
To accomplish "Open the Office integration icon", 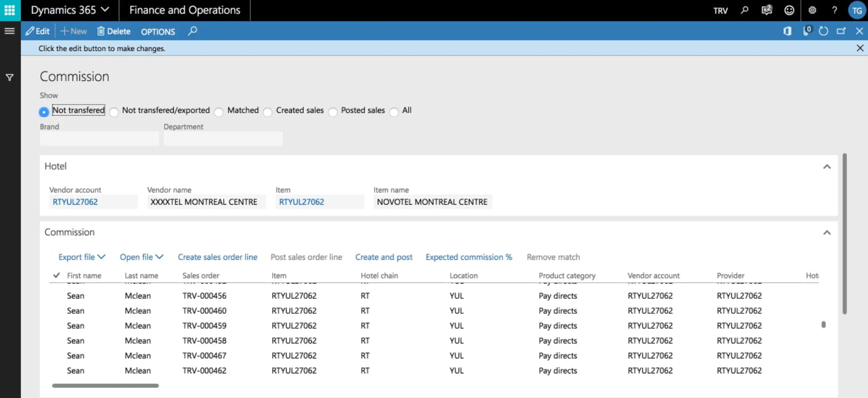I will (x=787, y=31).
